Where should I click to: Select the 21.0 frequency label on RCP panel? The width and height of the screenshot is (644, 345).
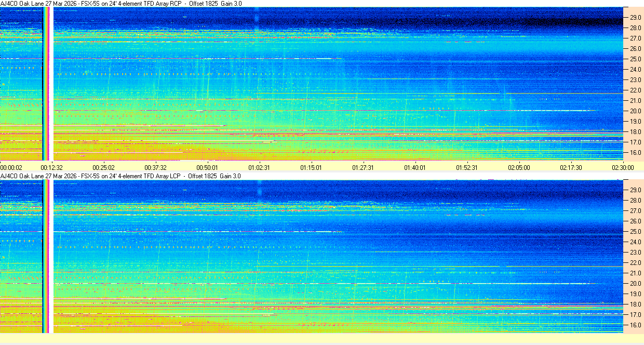pos(636,101)
